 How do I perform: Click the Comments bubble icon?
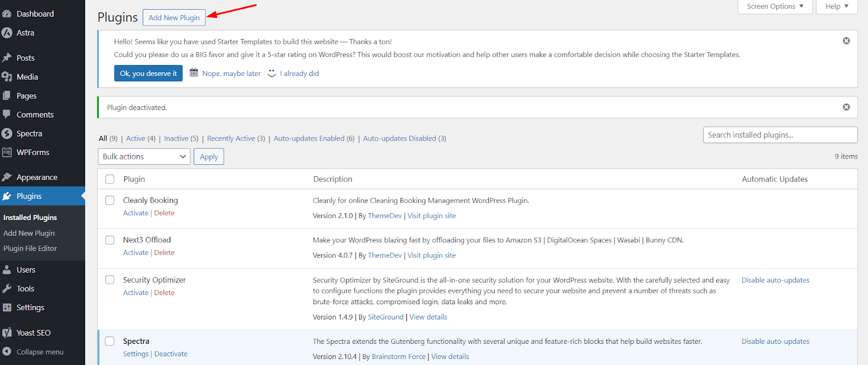7,114
